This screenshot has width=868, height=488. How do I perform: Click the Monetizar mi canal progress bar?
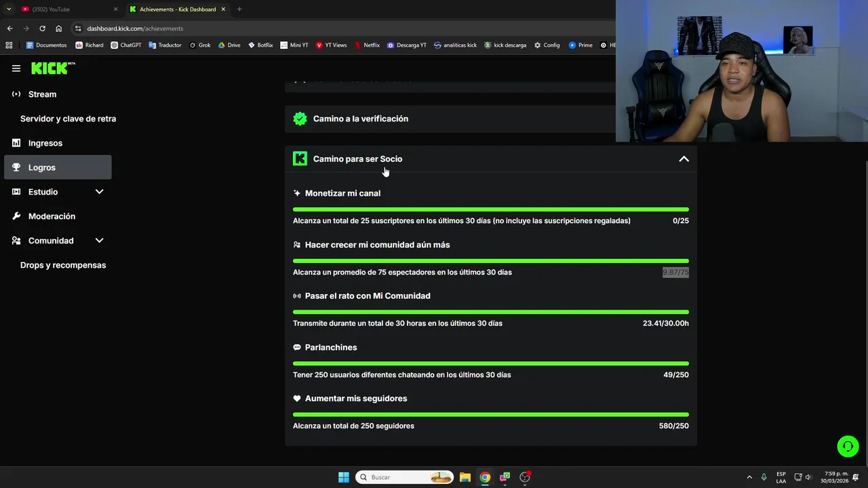click(491, 209)
